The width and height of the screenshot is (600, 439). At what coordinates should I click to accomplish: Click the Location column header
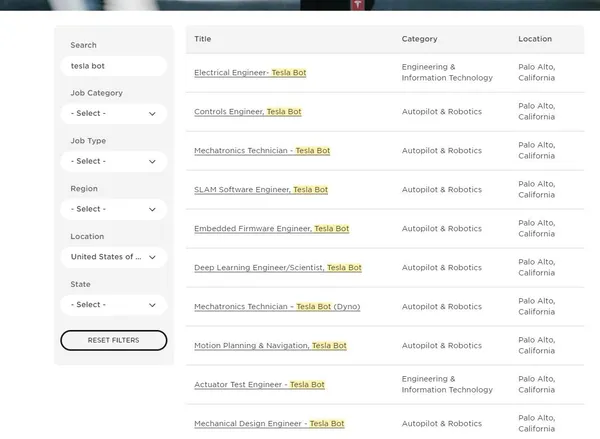click(535, 39)
